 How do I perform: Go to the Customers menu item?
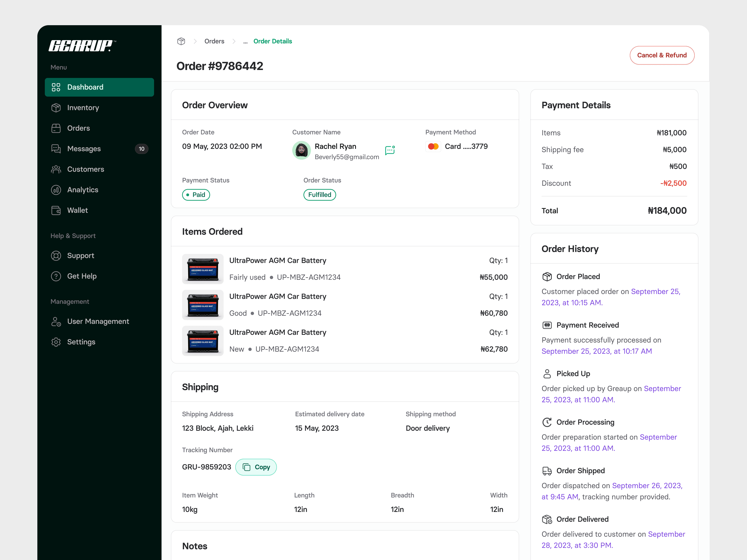[85, 169]
